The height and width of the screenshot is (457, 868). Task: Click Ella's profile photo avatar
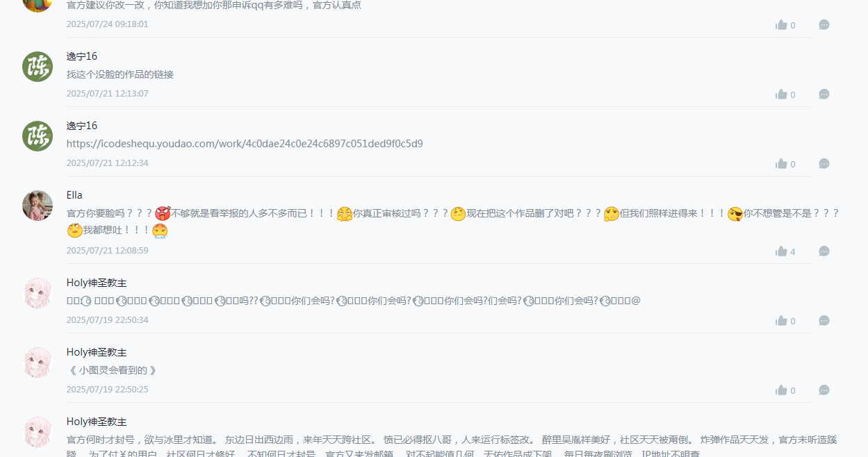[x=38, y=206]
